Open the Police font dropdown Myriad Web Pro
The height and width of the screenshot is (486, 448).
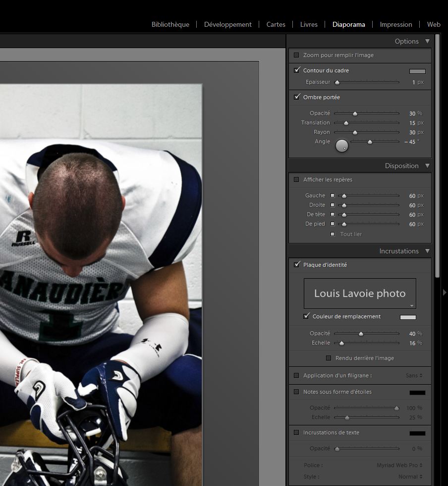[x=399, y=465]
